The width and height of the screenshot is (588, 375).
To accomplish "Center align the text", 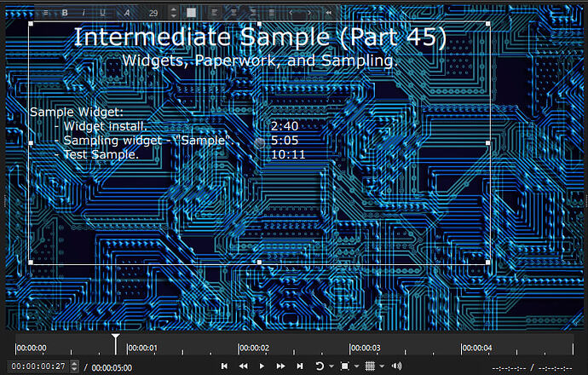I will click(x=233, y=13).
